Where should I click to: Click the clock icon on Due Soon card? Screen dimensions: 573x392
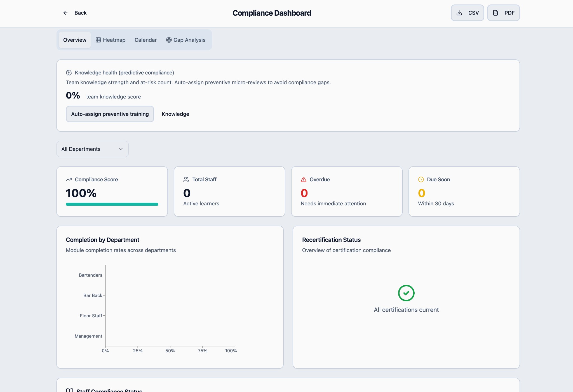click(421, 179)
